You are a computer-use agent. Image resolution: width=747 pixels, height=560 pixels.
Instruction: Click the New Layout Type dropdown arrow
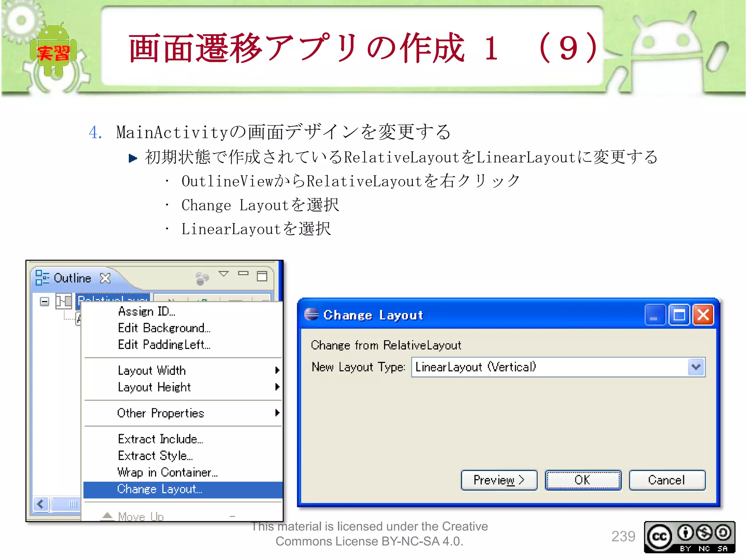(696, 367)
